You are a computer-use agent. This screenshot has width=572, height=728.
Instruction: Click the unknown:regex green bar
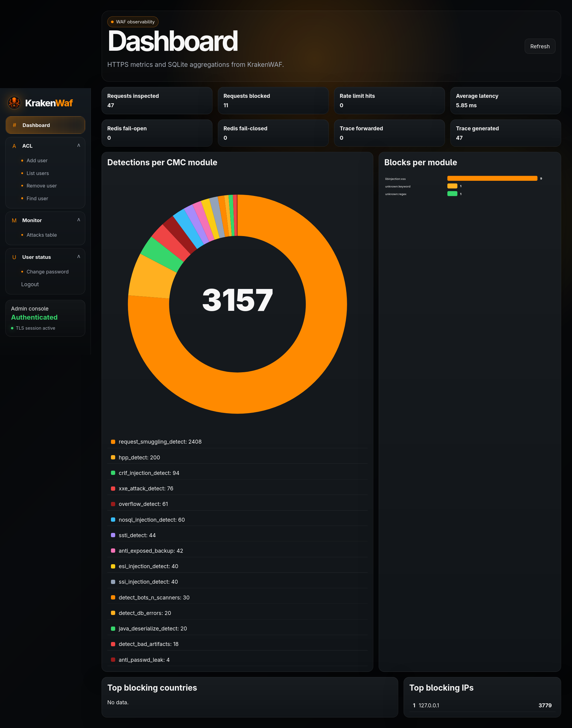[453, 194]
